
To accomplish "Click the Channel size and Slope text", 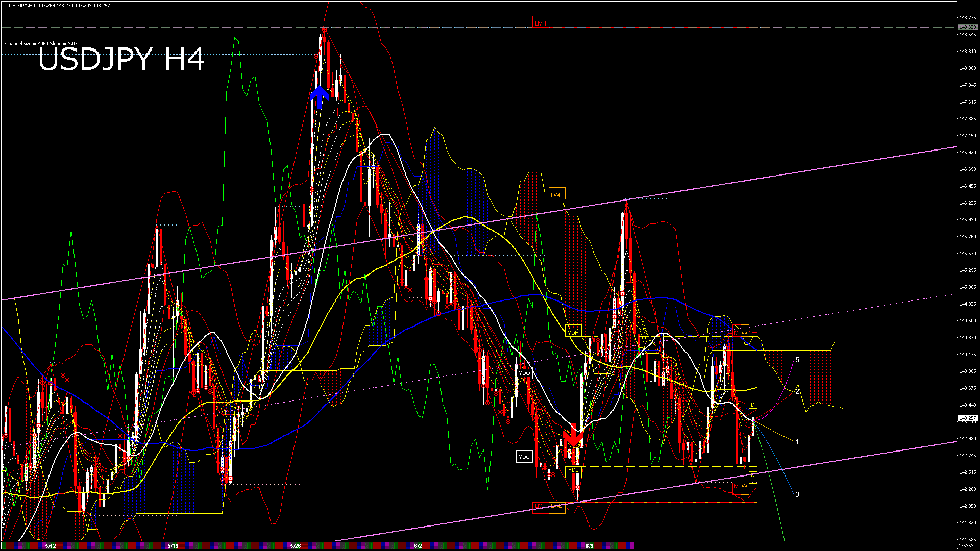I will click(41, 44).
